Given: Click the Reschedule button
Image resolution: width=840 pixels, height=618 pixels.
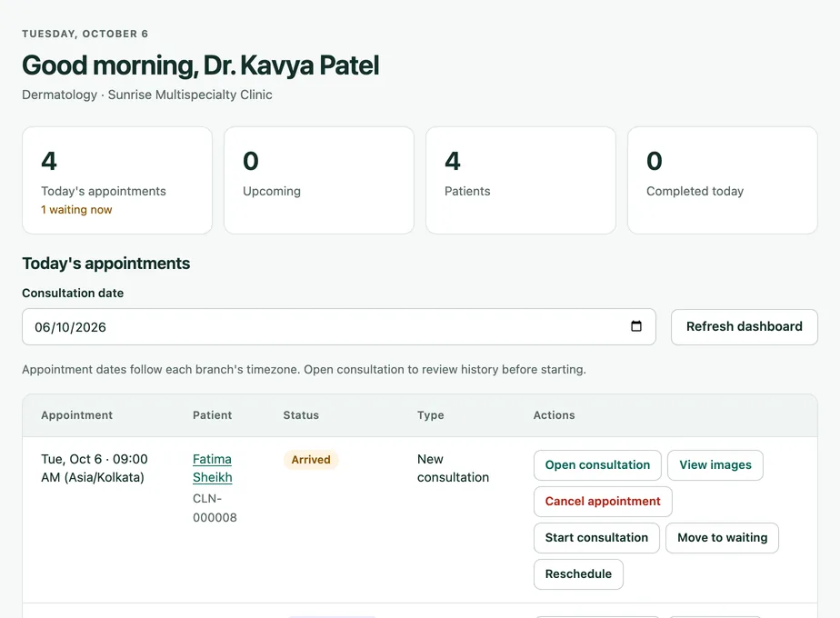Looking at the screenshot, I should click(x=578, y=574).
